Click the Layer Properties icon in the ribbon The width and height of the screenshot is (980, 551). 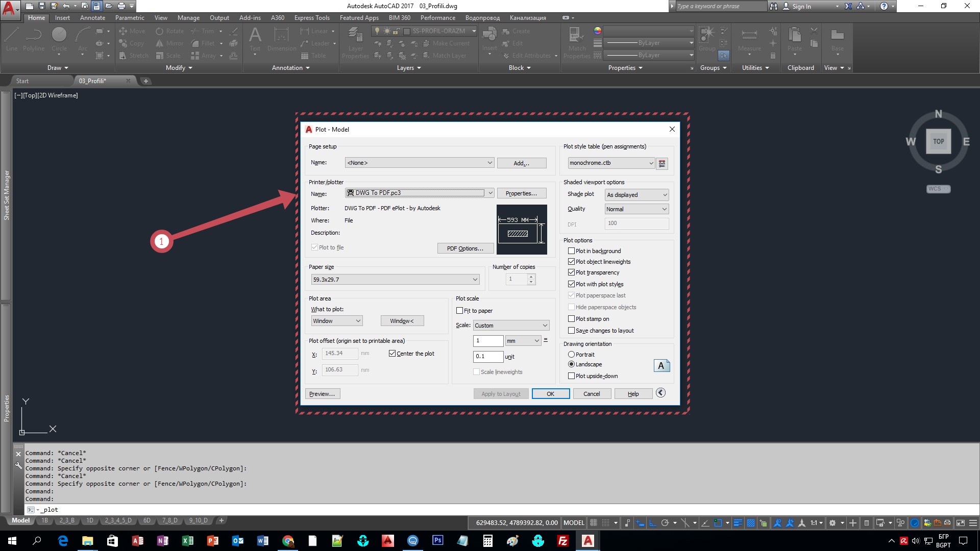tap(355, 43)
